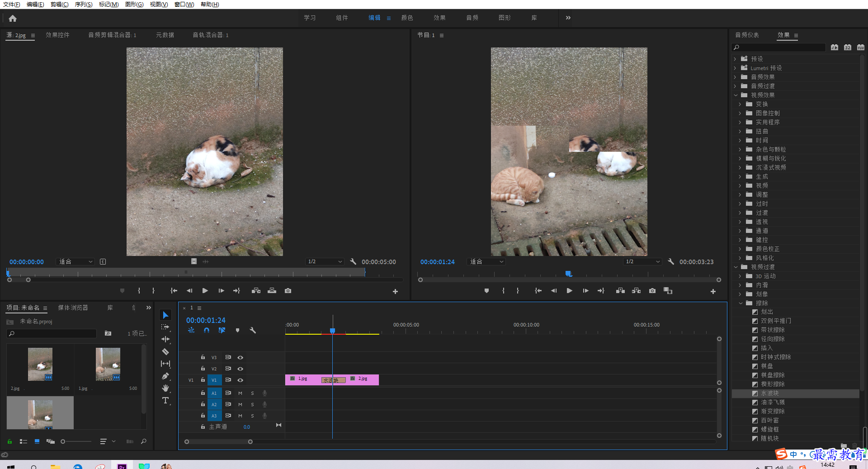Viewport: 868px width, 469px height.
Task: Click Program monitor scrub bar playhead
Action: (x=569, y=274)
